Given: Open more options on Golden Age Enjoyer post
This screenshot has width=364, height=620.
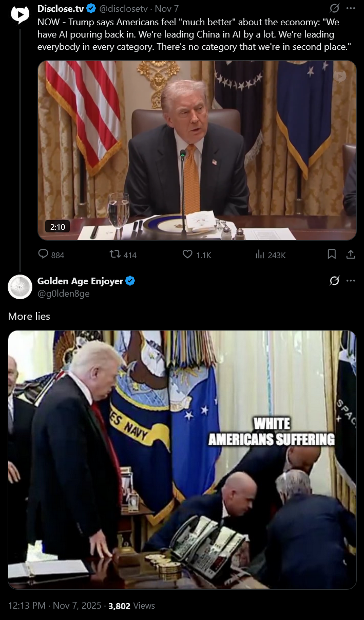Looking at the screenshot, I should (351, 281).
